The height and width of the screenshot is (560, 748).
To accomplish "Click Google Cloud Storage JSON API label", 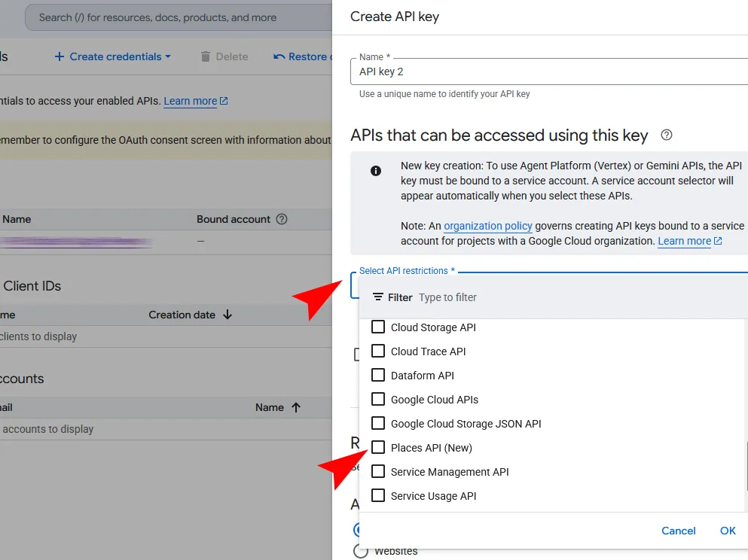I will click(x=466, y=424).
